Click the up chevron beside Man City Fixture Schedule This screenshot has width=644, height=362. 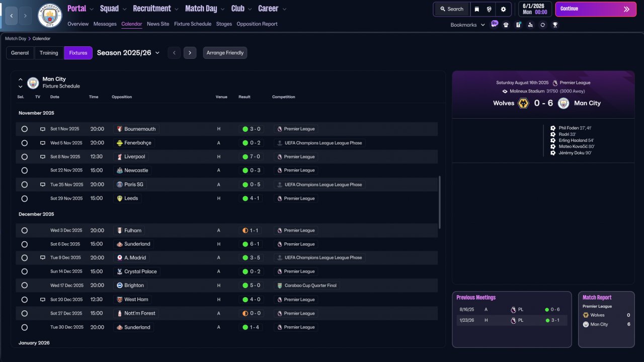point(21,79)
